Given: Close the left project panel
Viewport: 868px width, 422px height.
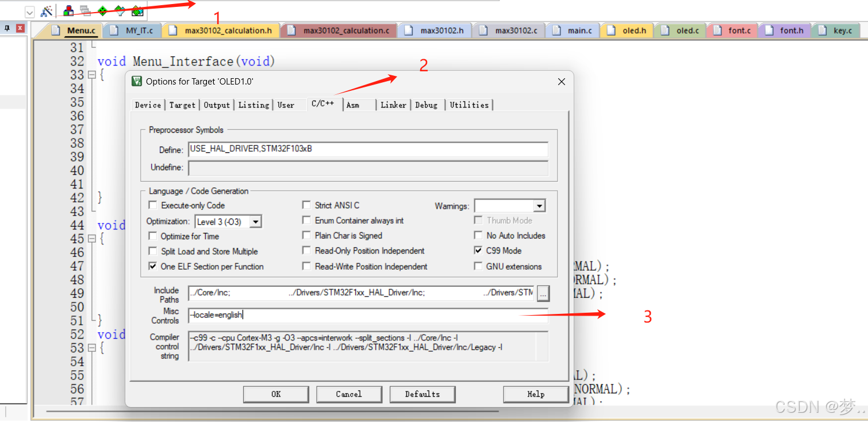Looking at the screenshot, I should tap(20, 28).
